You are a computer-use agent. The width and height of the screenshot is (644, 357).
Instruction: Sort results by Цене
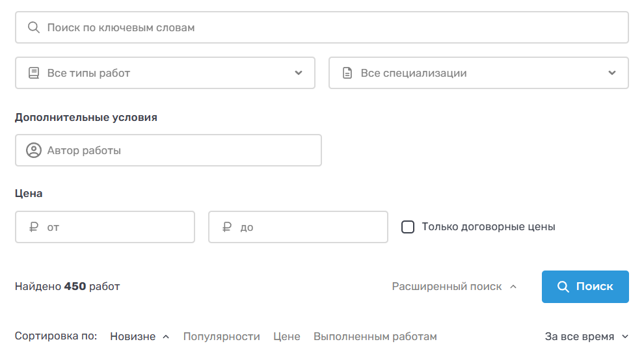287,336
